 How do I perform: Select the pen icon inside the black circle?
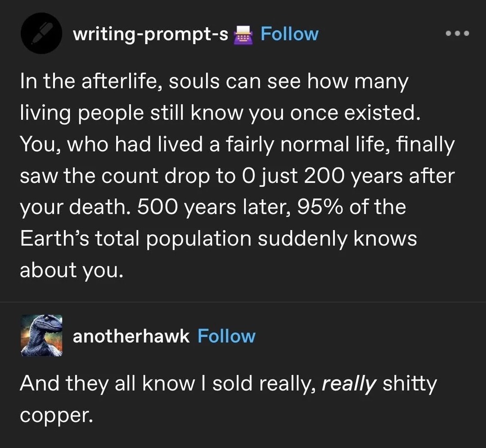point(41,33)
